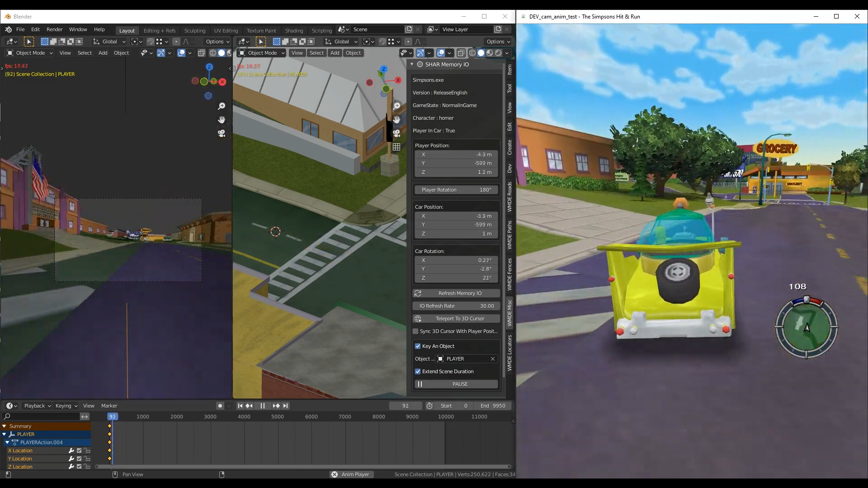Toggle only-show-selected arrows beside timeline search
This screenshot has height=488, width=868.
coord(85,417)
